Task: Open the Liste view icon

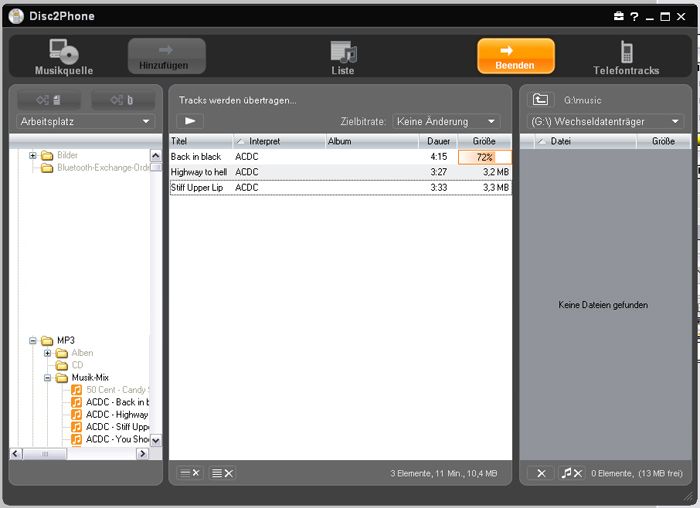Action: tap(343, 58)
